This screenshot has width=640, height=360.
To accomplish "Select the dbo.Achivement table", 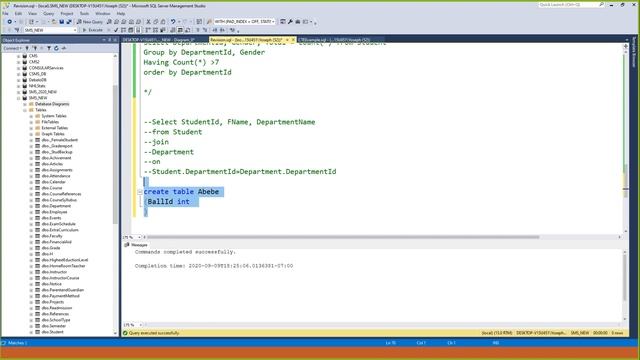I will [x=56, y=158].
